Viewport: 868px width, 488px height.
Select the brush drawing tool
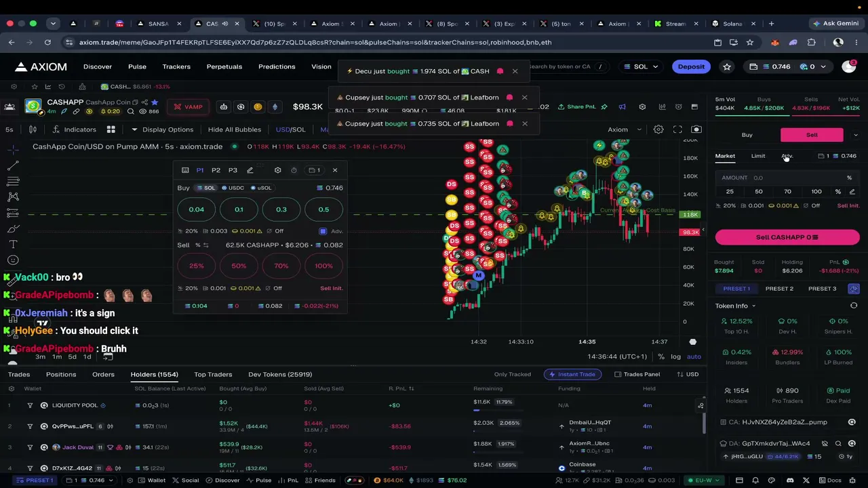[x=13, y=228]
